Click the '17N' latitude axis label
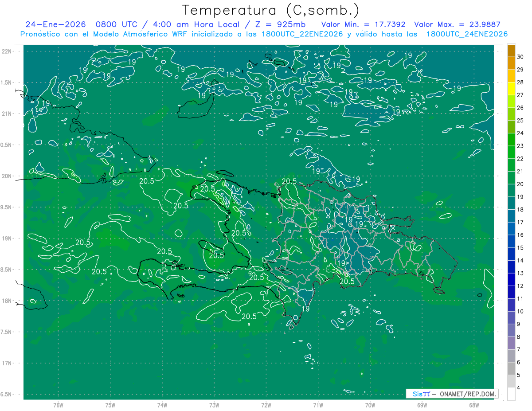The image size is (532, 411). coord(7,363)
